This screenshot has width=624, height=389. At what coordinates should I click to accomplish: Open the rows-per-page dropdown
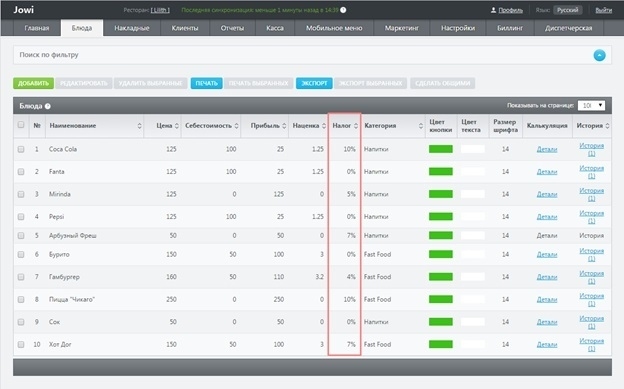coord(591,106)
